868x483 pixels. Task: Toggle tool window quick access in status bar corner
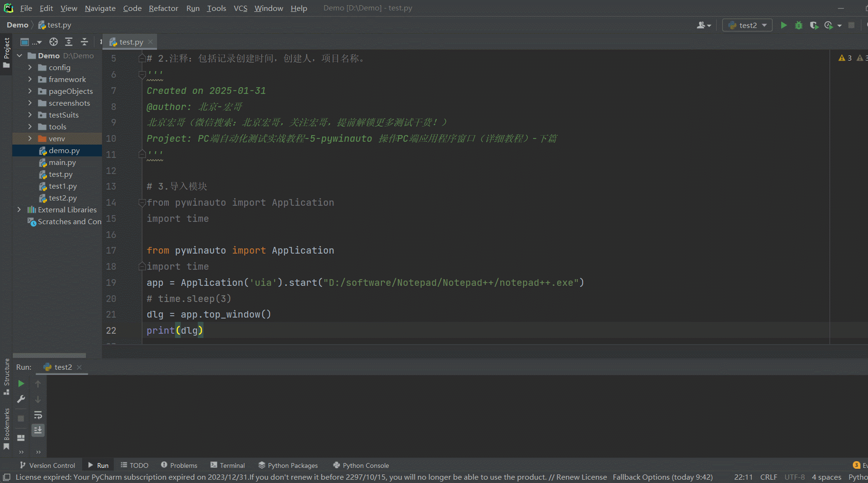pyautogui.click(x=7, y=477)
